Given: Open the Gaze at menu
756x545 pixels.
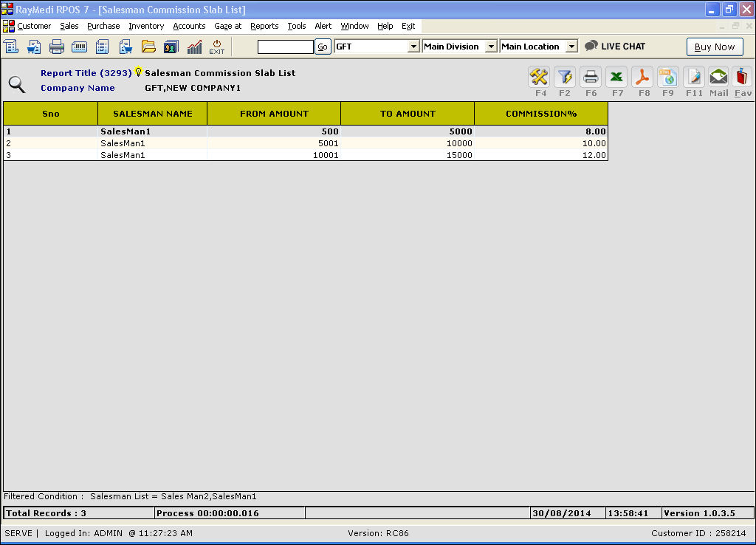Looking at the screenshot, I should click(227, 26).
